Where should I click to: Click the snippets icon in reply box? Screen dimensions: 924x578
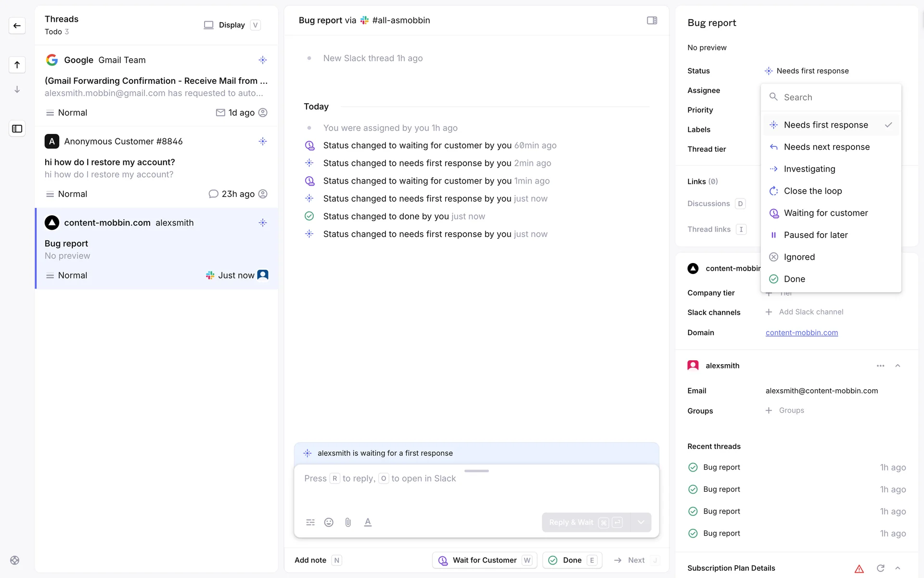[310, 522]
